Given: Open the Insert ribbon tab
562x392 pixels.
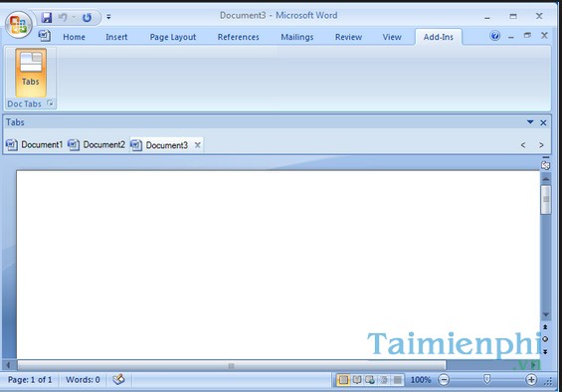Looking at the screenshot, I should (116, 37).
